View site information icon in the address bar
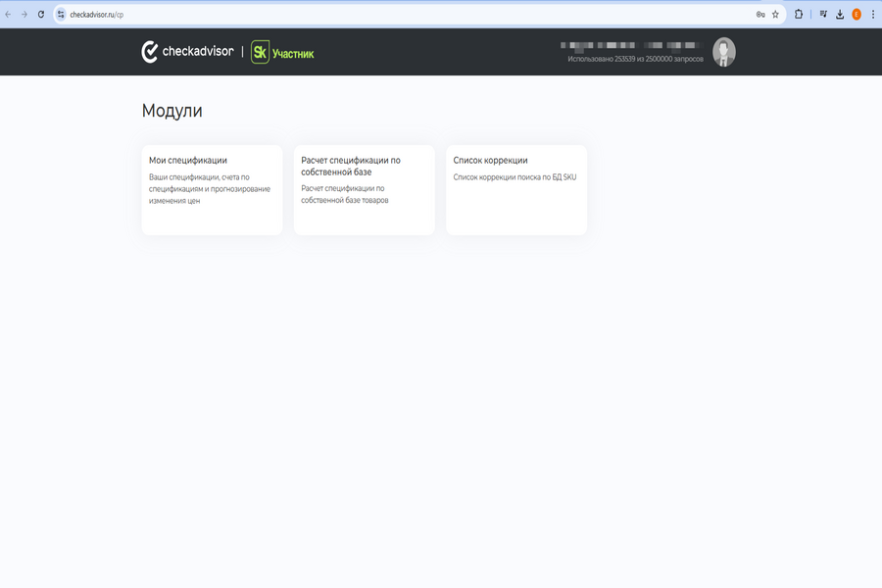The image size is (882, 588). click(61, 15)
